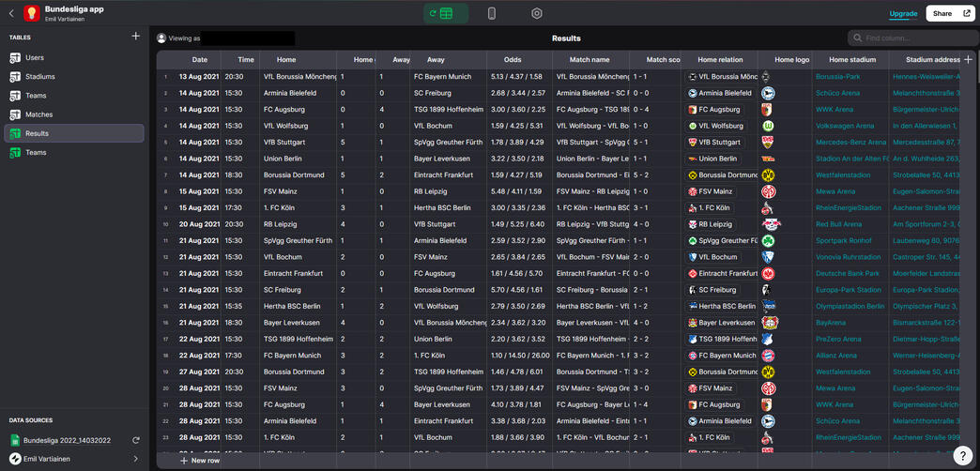Image resolution: width=980 pixels, height=471 pixels.
Task: Select away cell TSG 1899 Hoffenheim row 3
Action: 449,110
